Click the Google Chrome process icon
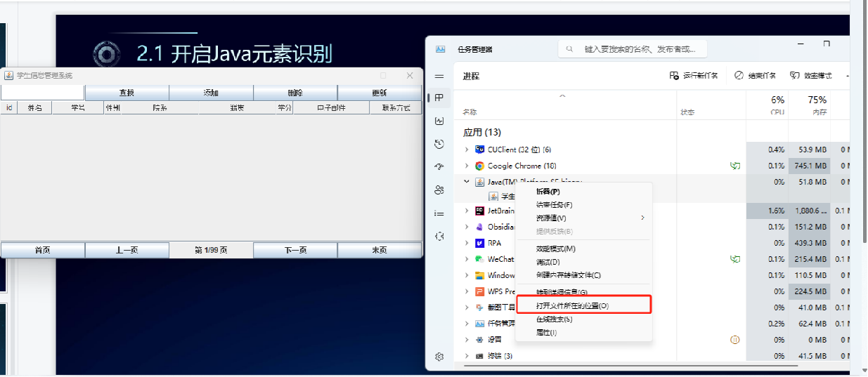Screen dimensions: 868x377 point(479,166)
